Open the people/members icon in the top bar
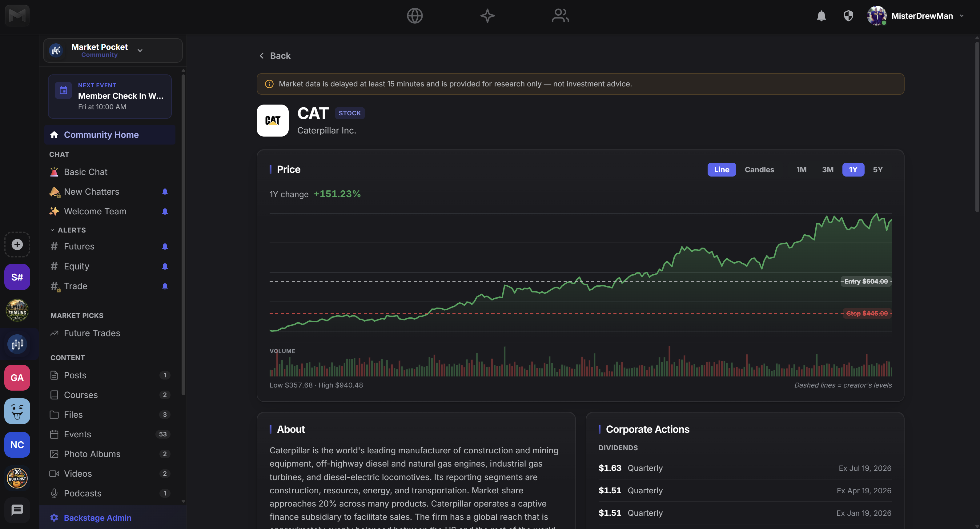 pos(560,16)
